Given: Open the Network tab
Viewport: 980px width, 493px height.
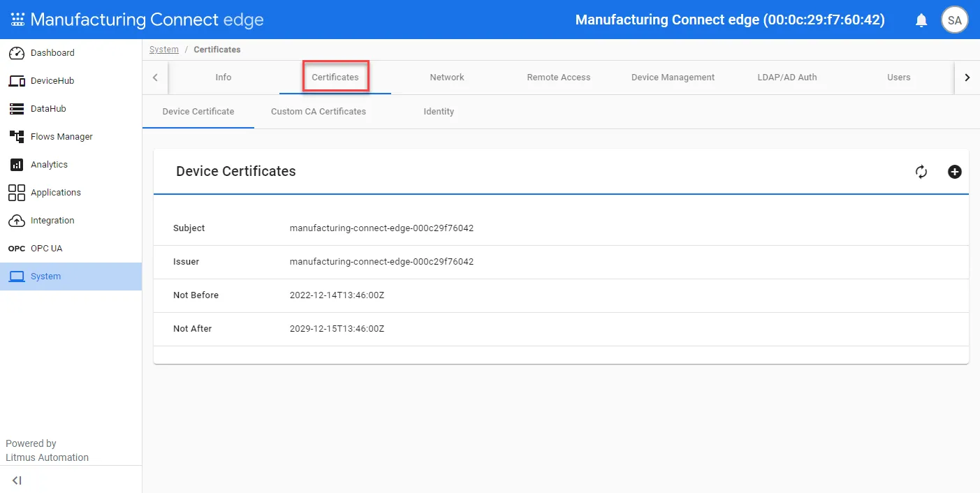Looking at the screenshot, I should pyautogui.click(x=447, y=78).
